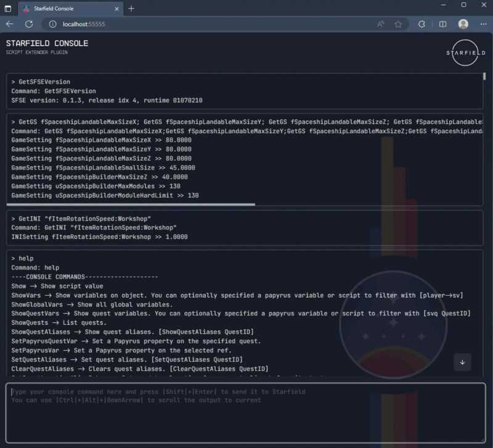
Task: Select the 'ShowVars' help entry
Action: click(x=237, y=295)
